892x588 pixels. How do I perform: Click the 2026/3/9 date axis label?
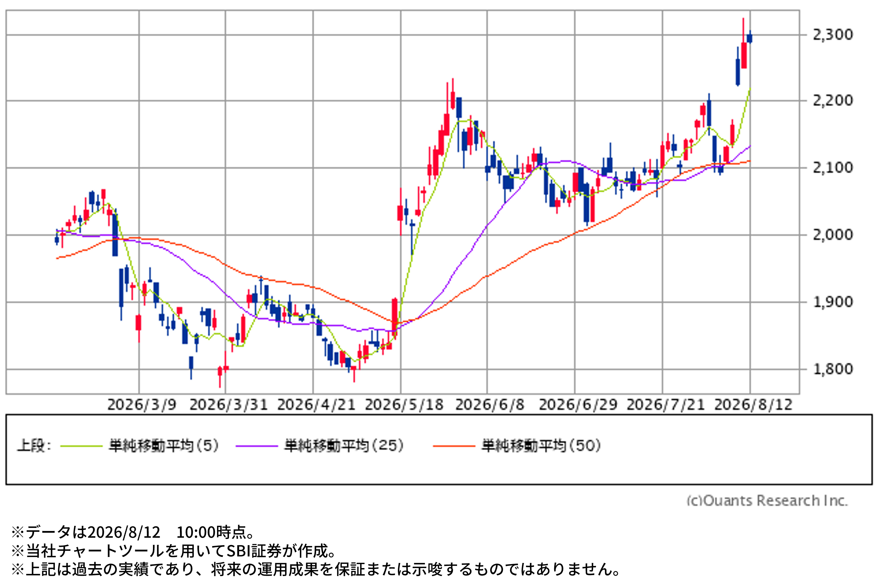pyautogui.click(x=142, y=405)
